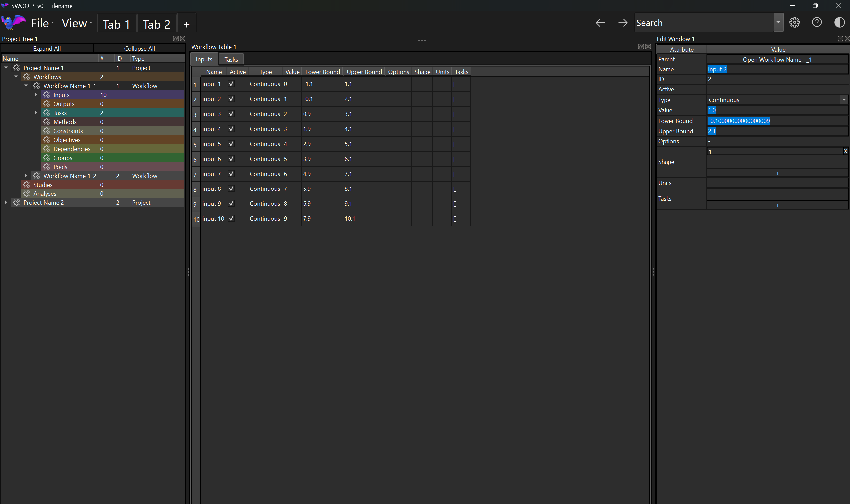
Task: Open the Type dropdown showing Continuous
Action: (844, 99)
